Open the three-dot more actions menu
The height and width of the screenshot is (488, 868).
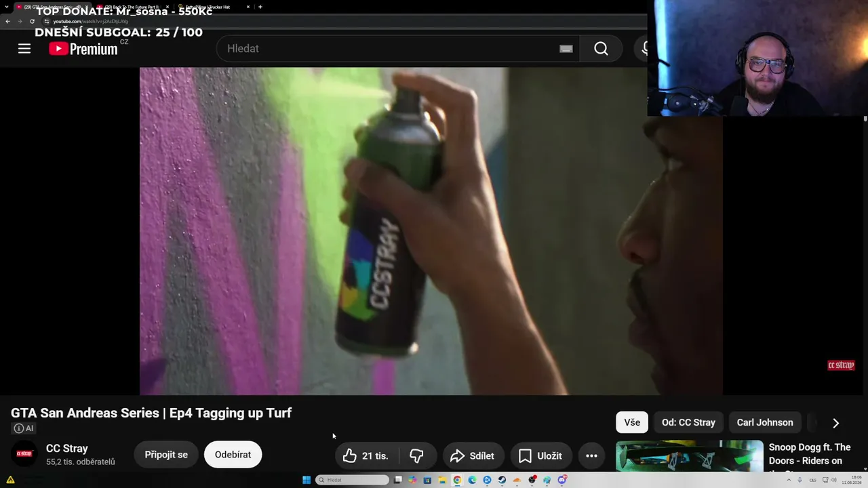pyautogui.click(x=591, y=456)
